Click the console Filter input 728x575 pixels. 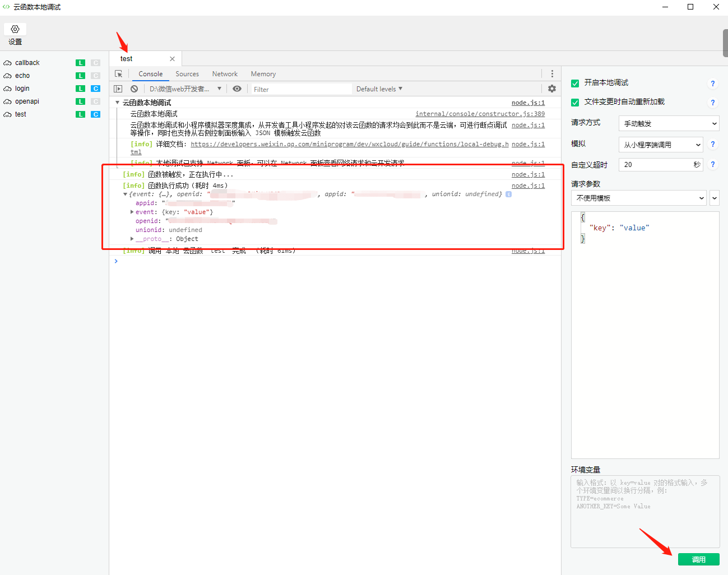coord(302,89)
